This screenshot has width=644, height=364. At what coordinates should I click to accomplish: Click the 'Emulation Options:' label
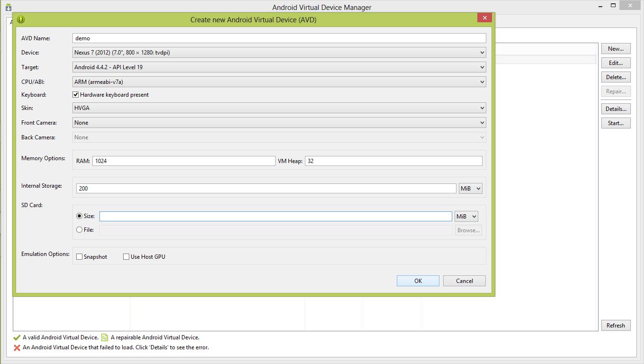pos(45,254)
